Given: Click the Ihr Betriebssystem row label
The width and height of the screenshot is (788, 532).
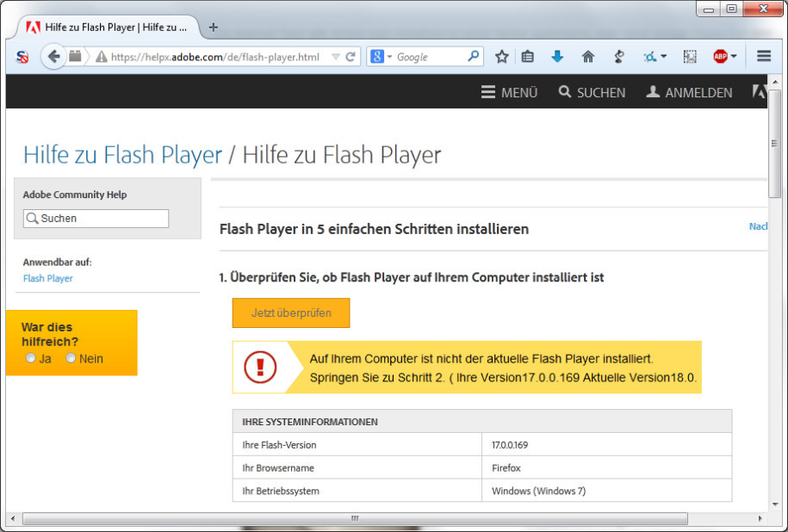Looking at the screenshot, I should coord(281,492).
